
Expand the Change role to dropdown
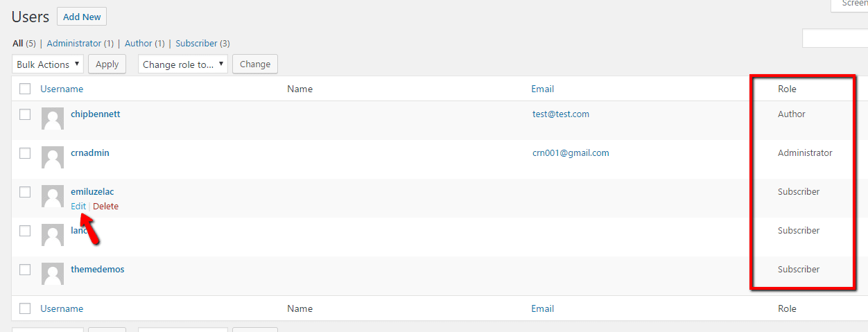click(183, 64)
